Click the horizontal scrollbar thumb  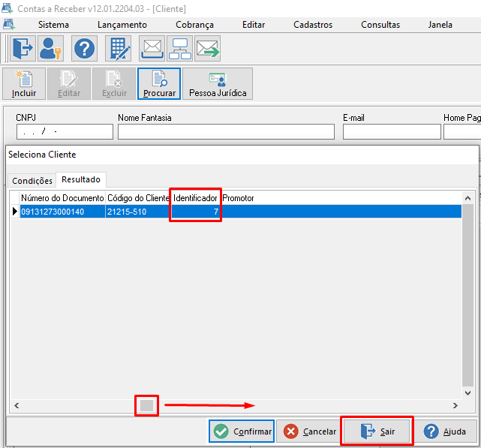point(146,406)
